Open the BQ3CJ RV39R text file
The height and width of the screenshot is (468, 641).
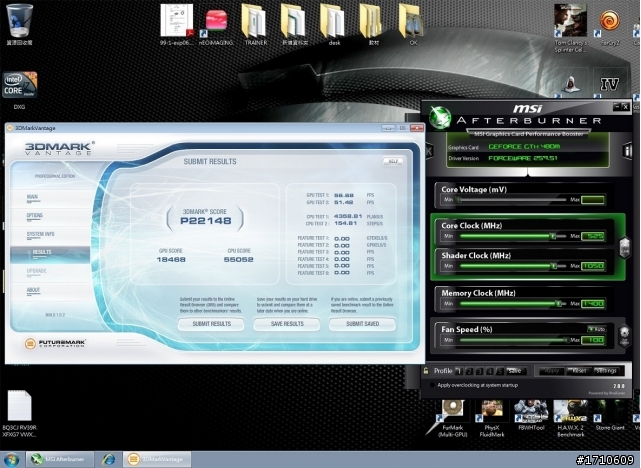[x=19, y=413]
